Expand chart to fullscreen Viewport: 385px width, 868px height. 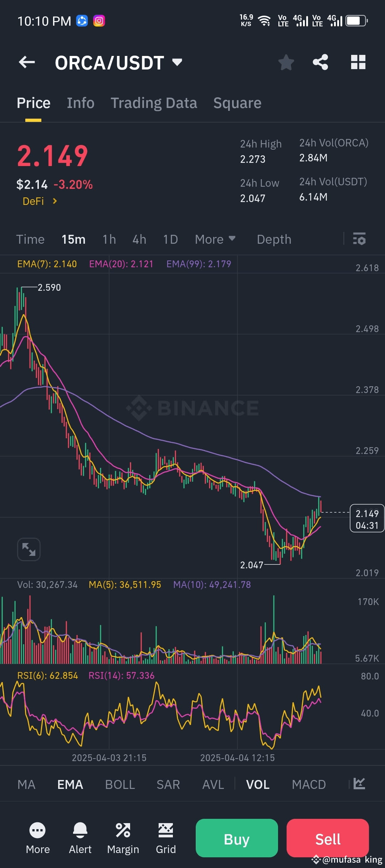pos(29,549)
